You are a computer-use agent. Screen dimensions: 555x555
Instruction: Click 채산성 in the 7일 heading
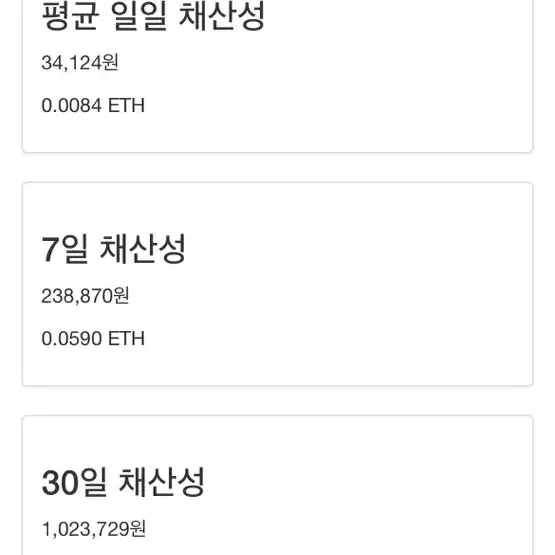[x=143, y=249]
